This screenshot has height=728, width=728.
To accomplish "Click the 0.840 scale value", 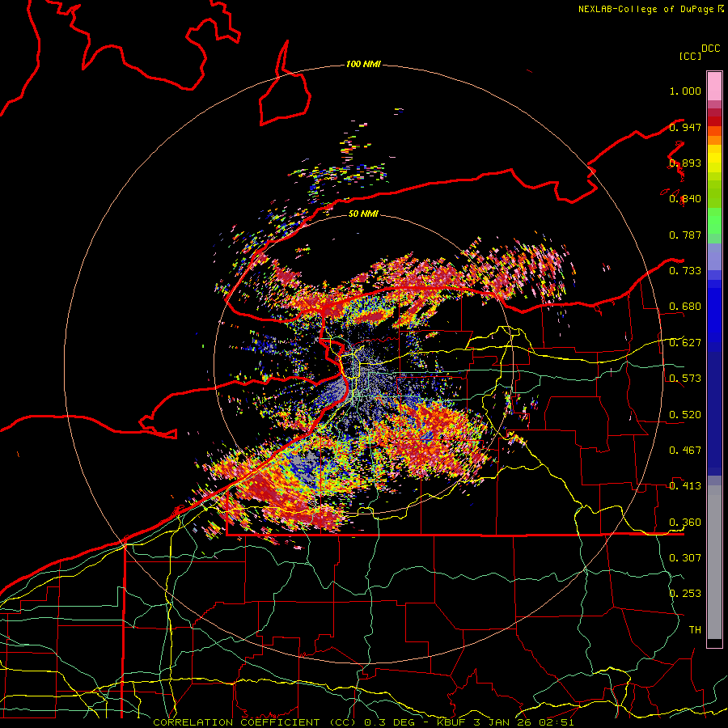I will tap(685, 199).
